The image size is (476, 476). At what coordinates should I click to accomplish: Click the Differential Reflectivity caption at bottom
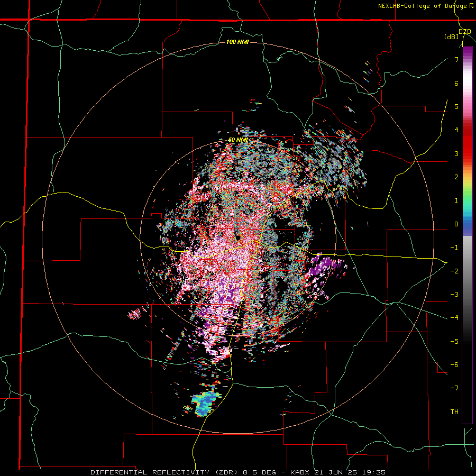238,472
